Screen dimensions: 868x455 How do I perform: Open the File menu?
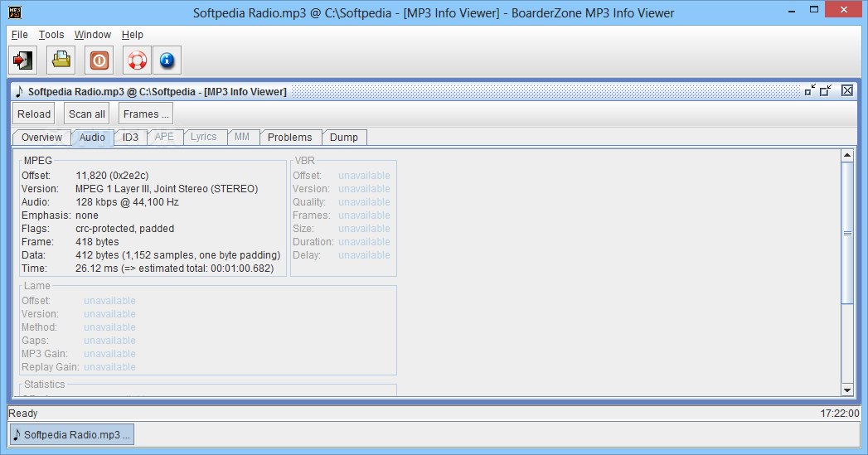[x=19, y=34]
